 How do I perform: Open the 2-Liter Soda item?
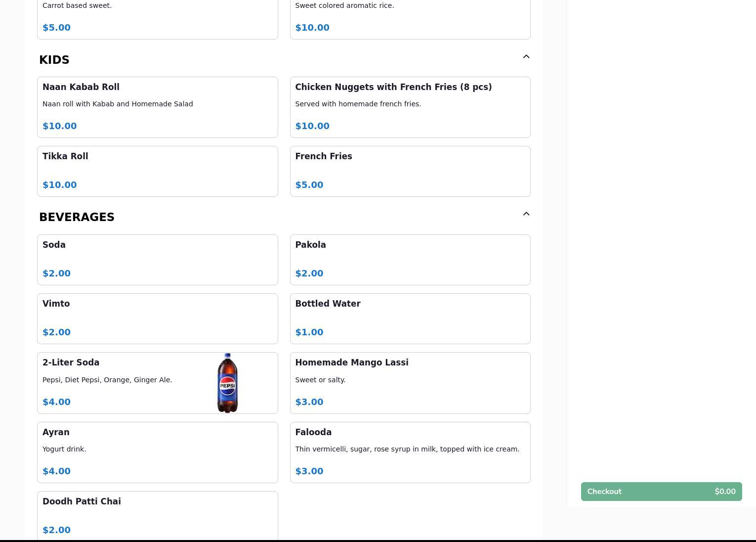[124, 383]
